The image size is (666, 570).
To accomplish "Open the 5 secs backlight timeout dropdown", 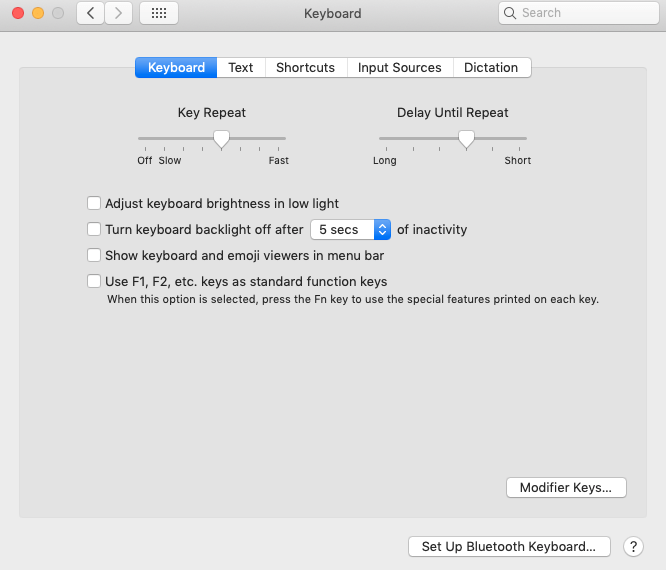I will coord(350,229).
